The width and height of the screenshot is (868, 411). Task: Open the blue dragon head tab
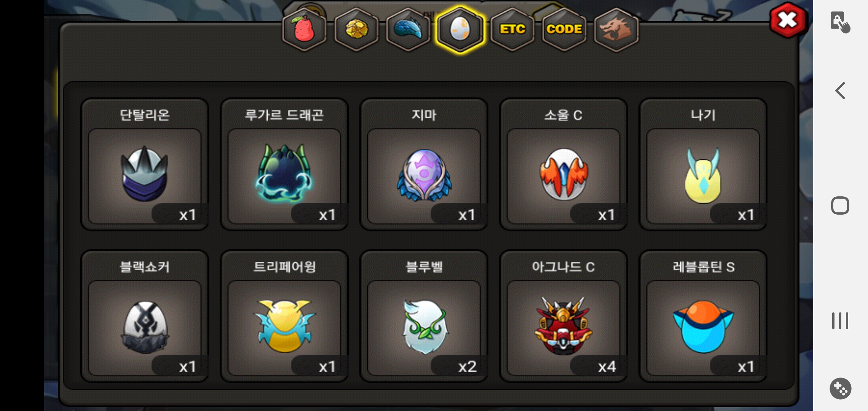[x=408, y=30]
